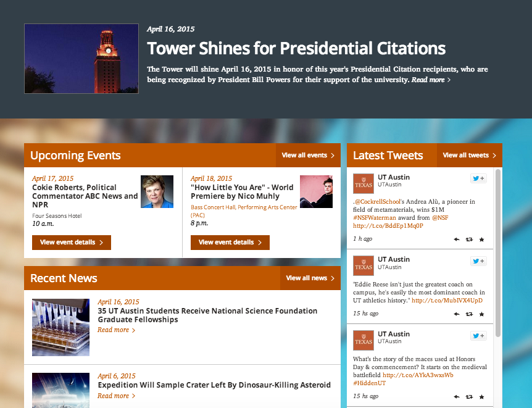Viewport: 532px width, 408px height.
Task: Read more on NSF Fellowships story
Action: 117,330
